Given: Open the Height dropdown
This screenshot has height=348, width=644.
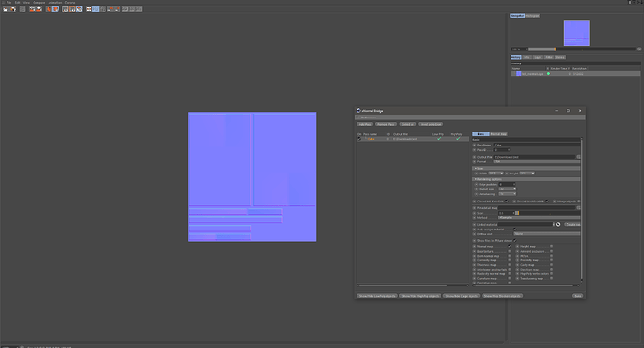Looking at the screenshot, I should coord(527,174).
